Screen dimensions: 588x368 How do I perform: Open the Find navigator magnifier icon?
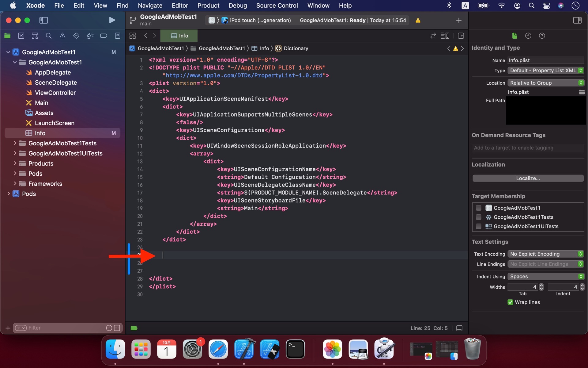point(49,36)
